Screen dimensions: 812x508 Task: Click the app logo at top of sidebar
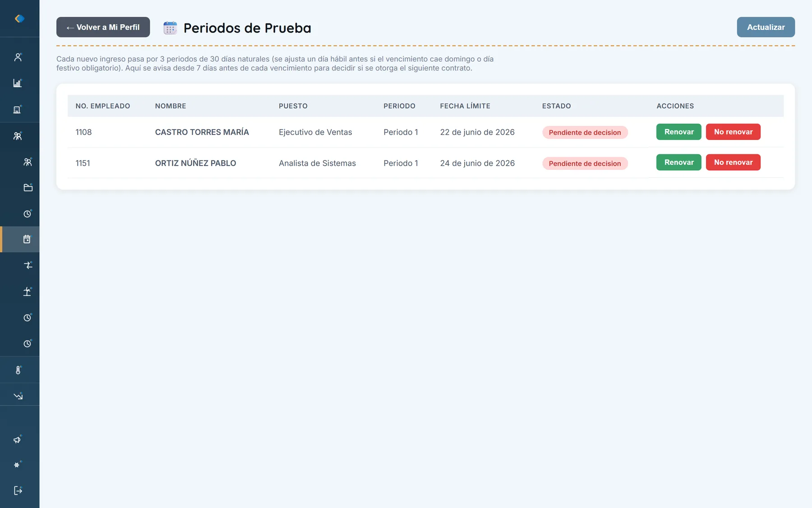[x=19, y=19]
